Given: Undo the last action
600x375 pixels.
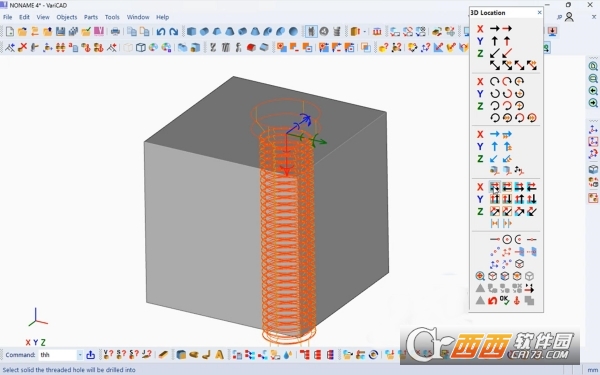Looking at the screenshot, I should [x=161, y=31].
